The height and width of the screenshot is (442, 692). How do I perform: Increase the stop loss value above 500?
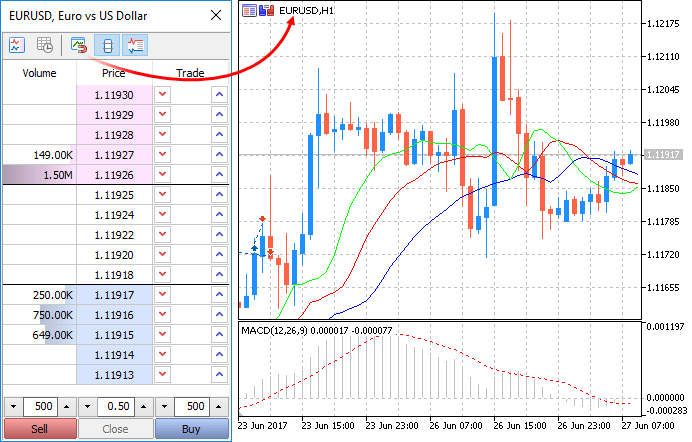click(x=67, y=406)
